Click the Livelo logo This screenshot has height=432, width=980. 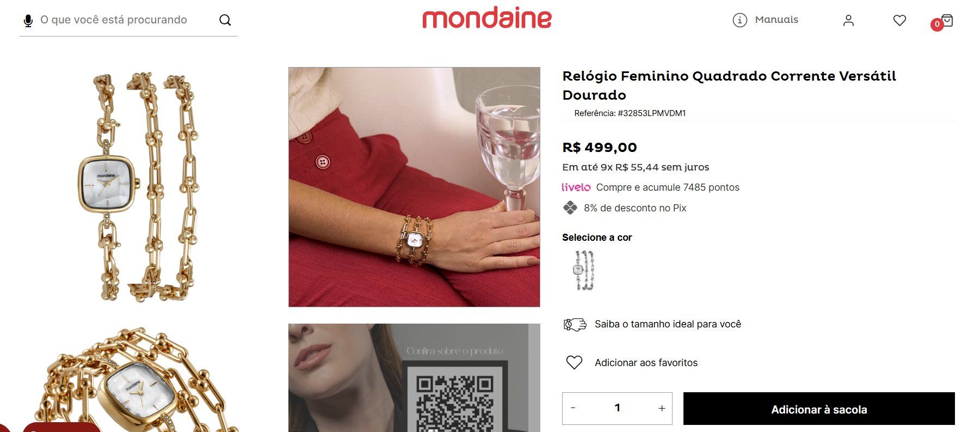click(x=576, y=187)
